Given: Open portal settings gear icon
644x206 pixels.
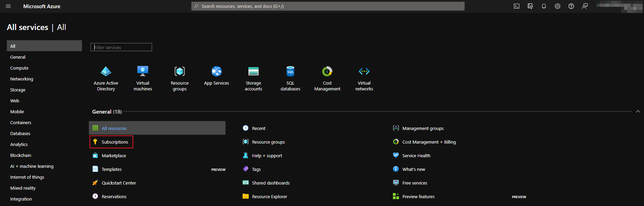Looking at the screenshot, I should point(558,6).
